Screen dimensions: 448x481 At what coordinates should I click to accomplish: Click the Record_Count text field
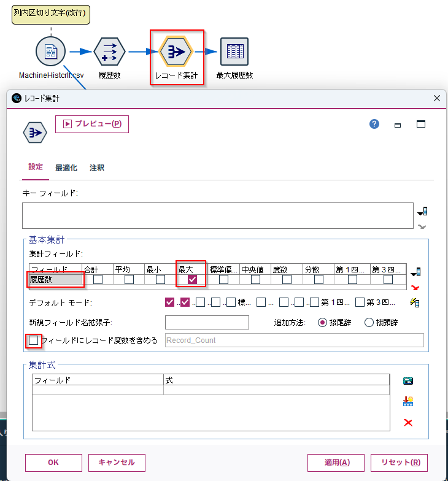295,340
